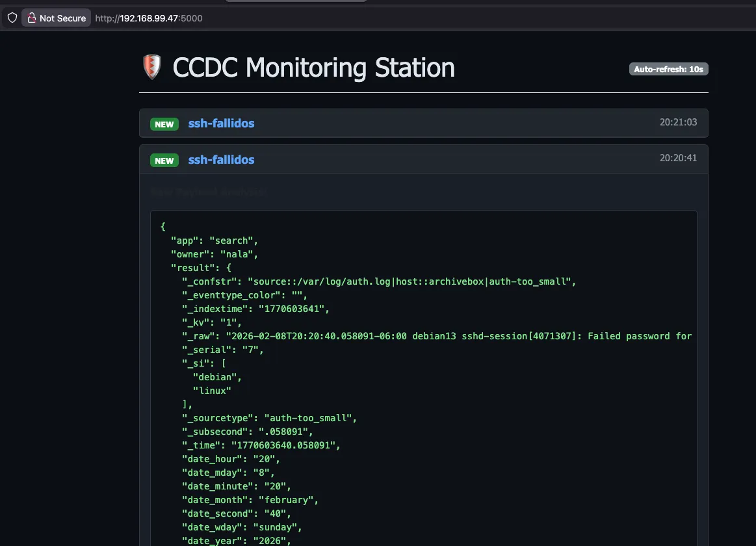This screenshot has width=756, height=546.
Task: Click the "owner": "nala" JSON line
Action: (215, 254)
